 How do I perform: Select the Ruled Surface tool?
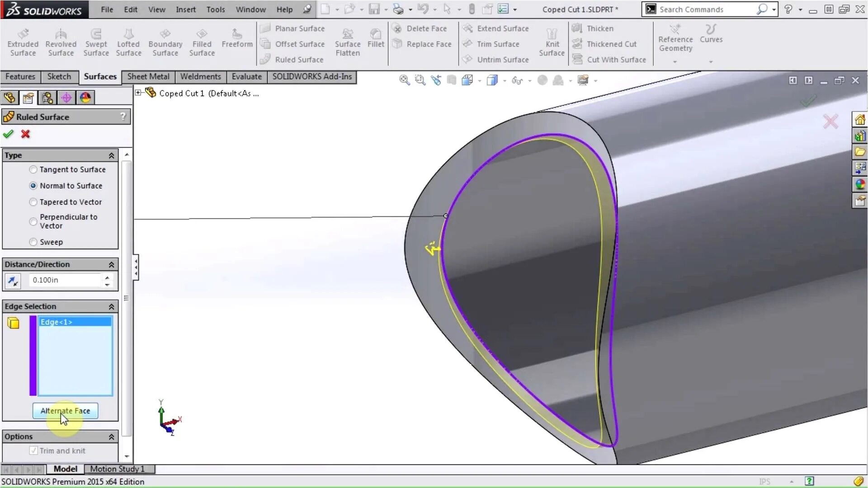tap(299, 59)
